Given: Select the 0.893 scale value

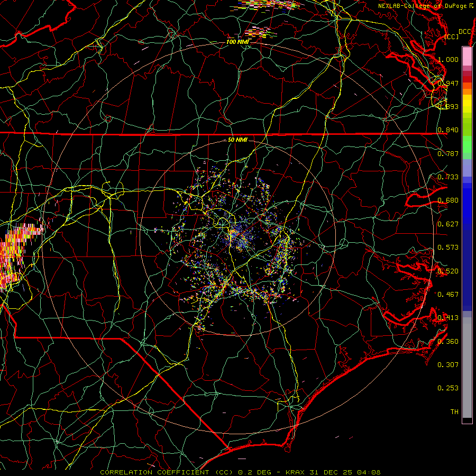Looking at the screenshot, I should tap(448, 106).
